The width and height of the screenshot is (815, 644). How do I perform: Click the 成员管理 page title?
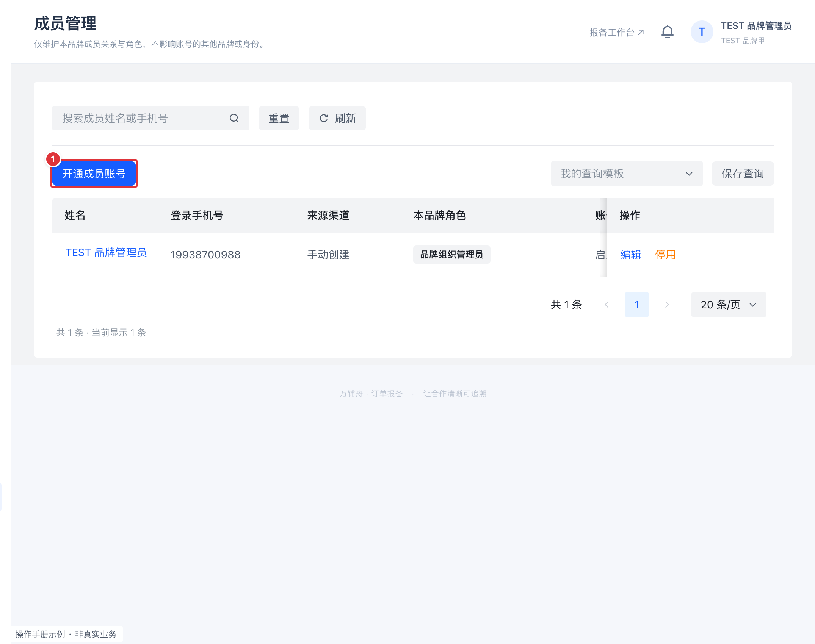click(x=65, y=23)
